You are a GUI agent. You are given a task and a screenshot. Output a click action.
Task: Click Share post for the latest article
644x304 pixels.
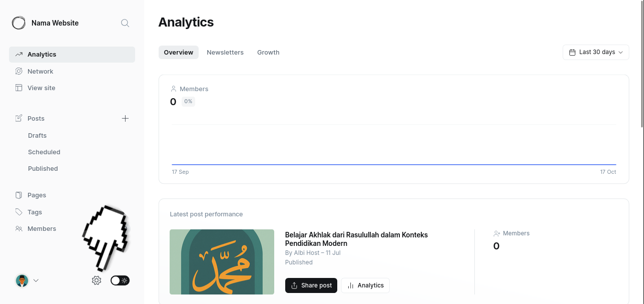(311, 285)
